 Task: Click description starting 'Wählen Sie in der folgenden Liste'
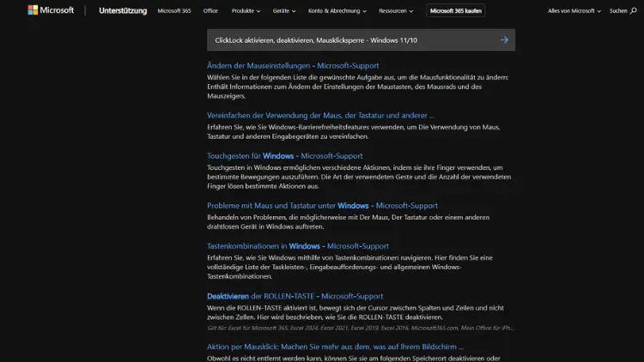point(358,87)
